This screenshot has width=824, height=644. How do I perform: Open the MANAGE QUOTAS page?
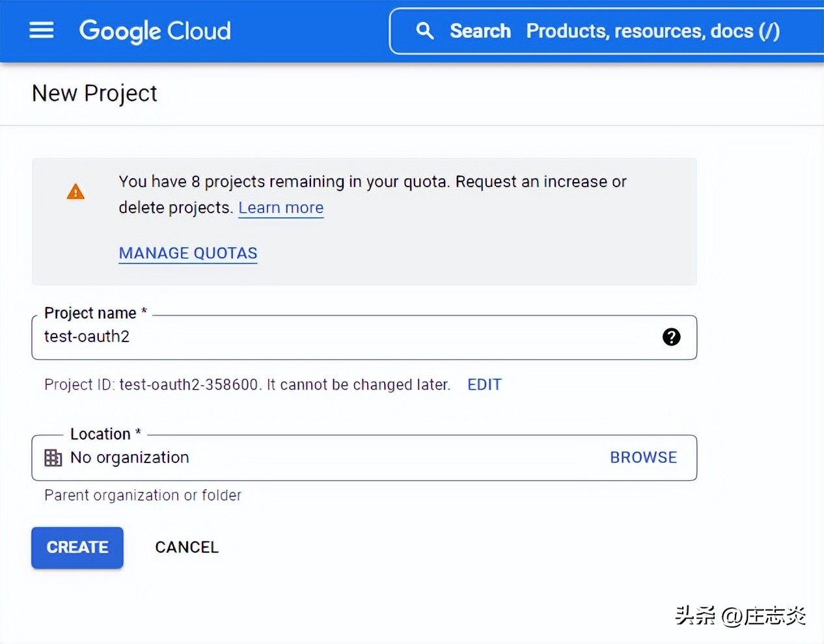[x=187, y=253]
